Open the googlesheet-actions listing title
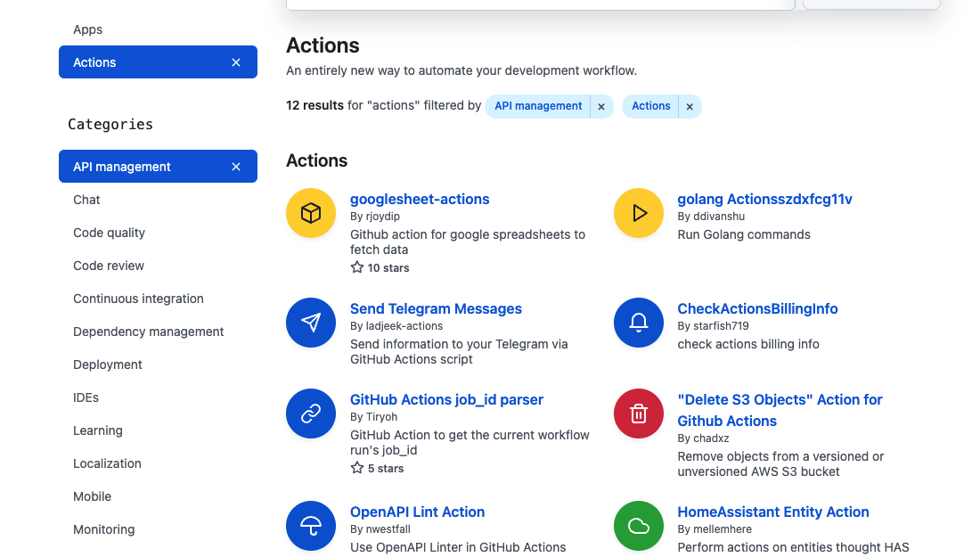 tap(420, 199)
